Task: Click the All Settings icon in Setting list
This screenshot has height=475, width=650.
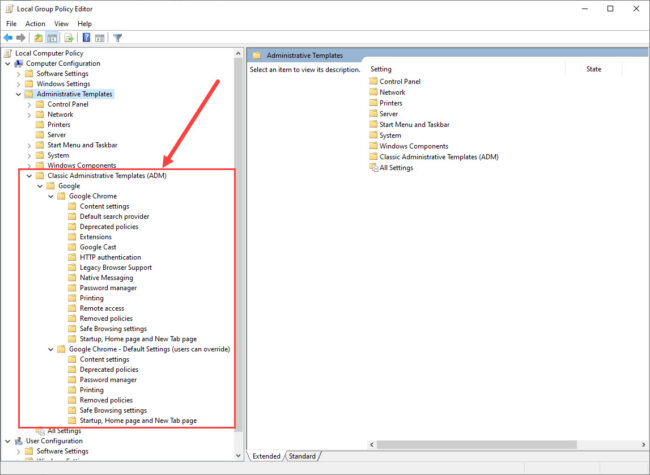Action: [x=374, y=167]
